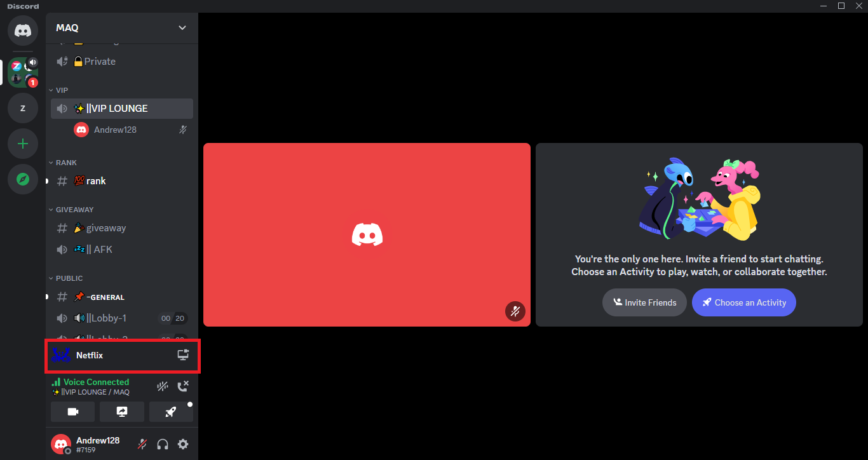Image resolution: width=868 pixels, height=460 pixels.
Task: Join the Lobby-1 voice channel
Action: coord(122,318)
